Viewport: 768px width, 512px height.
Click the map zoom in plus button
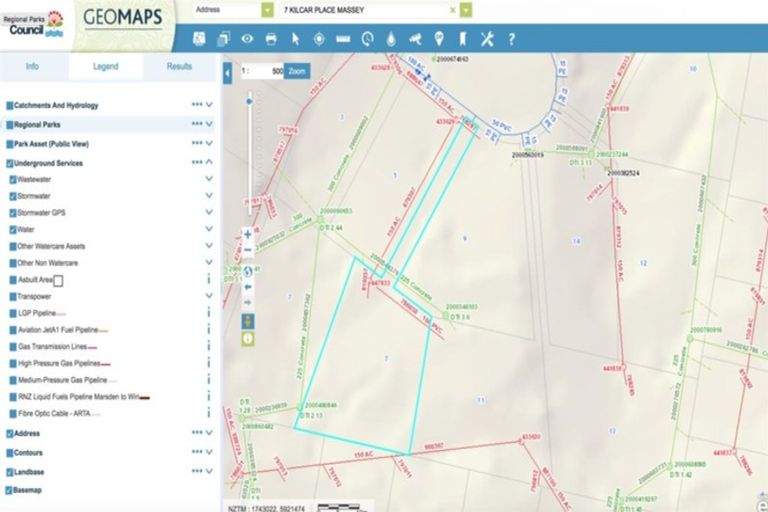point(248,234)
